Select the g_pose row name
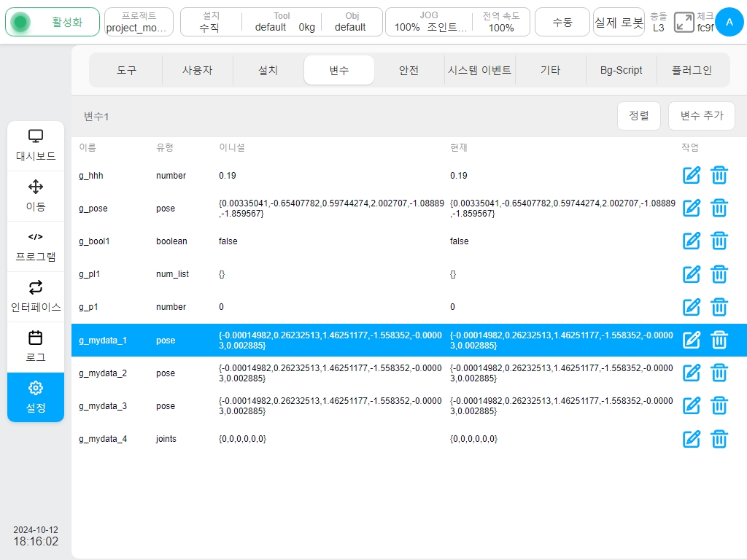 pyautogui.click(x=93, y=208)
